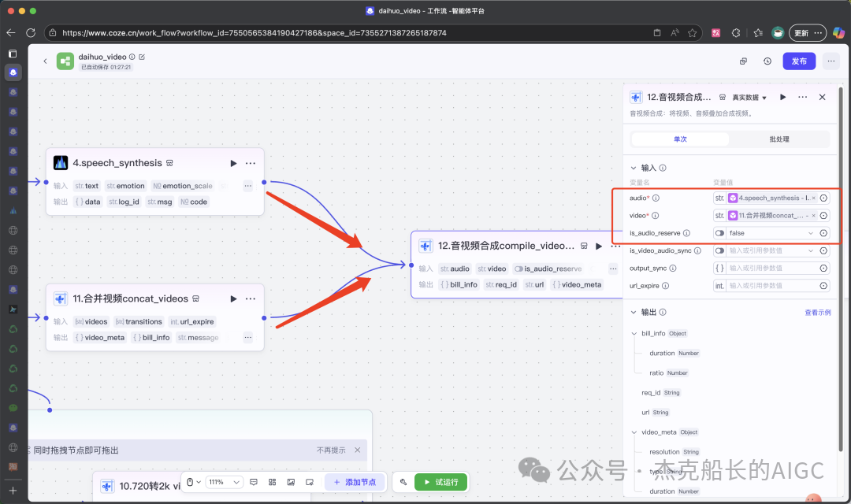Screen dimensions: 851x504
Task: Click the url_expire value input field
Action: pyautogui.click(x=771, y=286)
